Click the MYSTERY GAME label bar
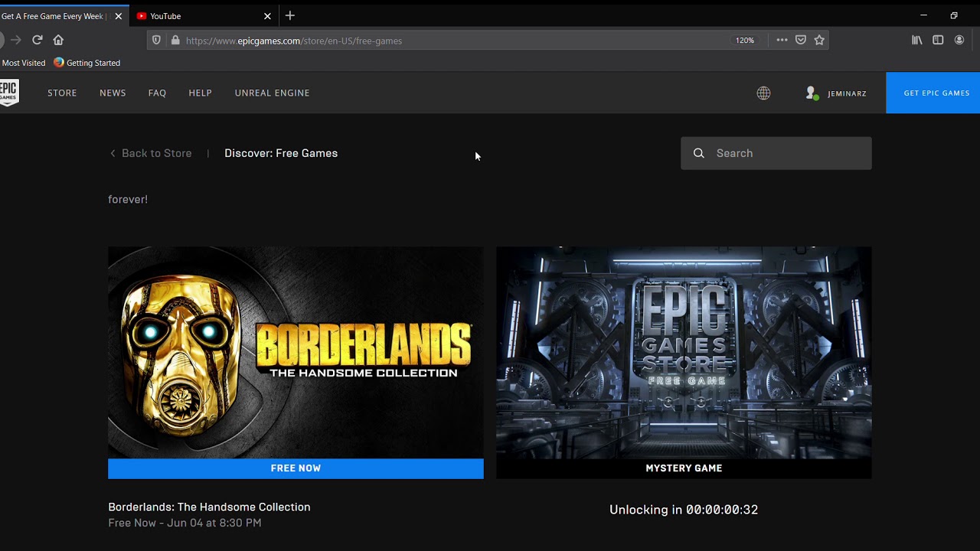980x551 pixels. pyautogui.click(x=684, y=468)
